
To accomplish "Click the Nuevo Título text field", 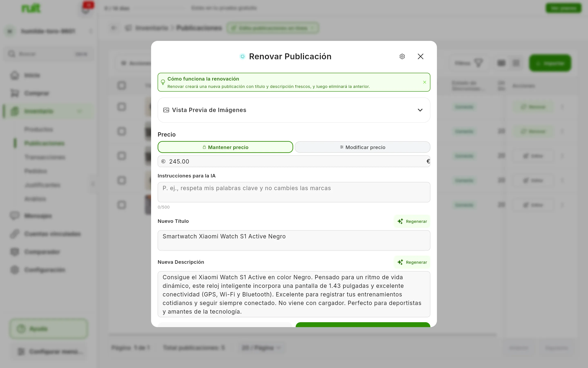I will (294, 240).
